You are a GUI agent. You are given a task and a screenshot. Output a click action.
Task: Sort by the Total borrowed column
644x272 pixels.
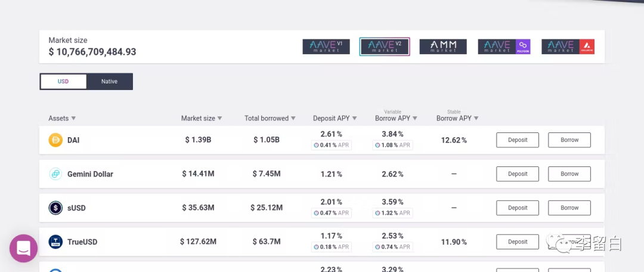270,118
